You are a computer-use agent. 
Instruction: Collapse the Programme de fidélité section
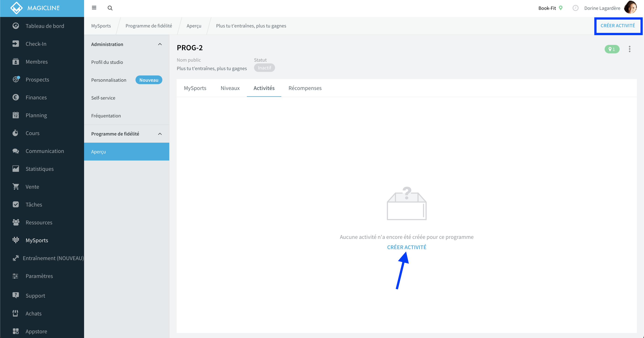point(160,134)
